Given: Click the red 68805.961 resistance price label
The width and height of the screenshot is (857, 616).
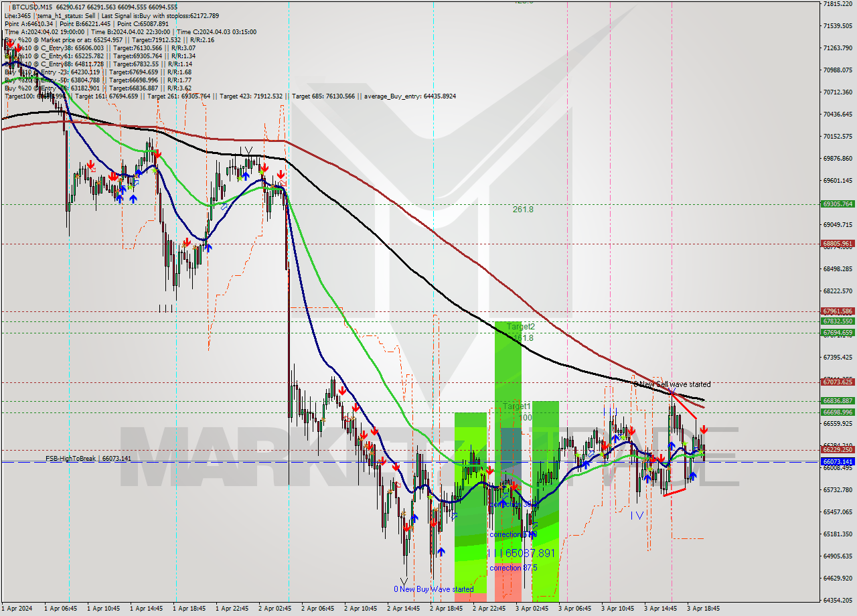Looking at the screenshot, I should coord(838,244).
